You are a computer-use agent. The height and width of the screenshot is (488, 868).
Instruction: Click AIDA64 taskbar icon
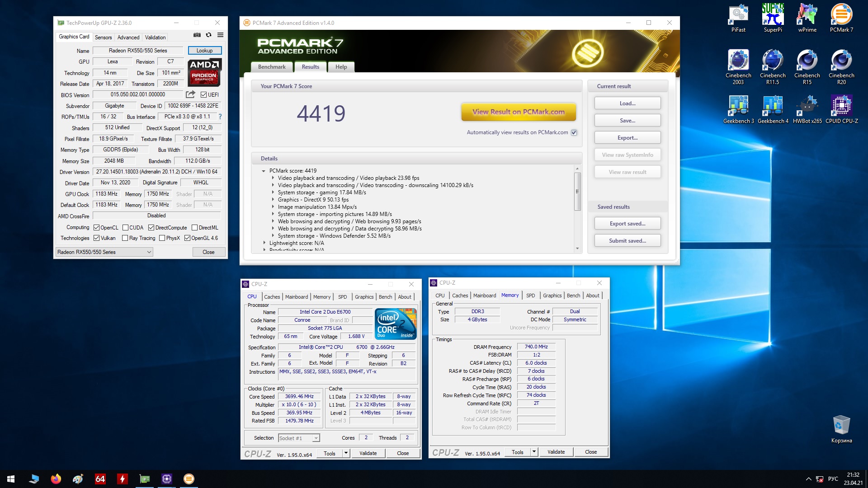click(x=100, y=479)
